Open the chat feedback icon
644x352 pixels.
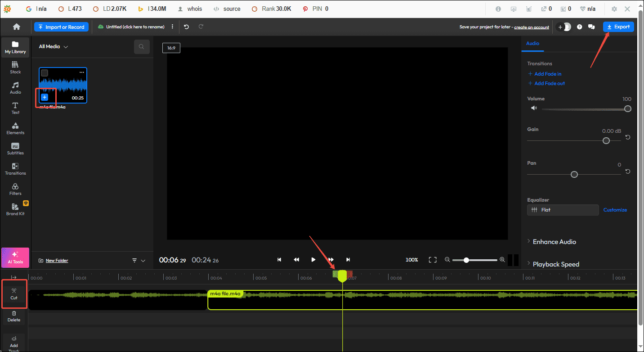click(x=591, y=27)
